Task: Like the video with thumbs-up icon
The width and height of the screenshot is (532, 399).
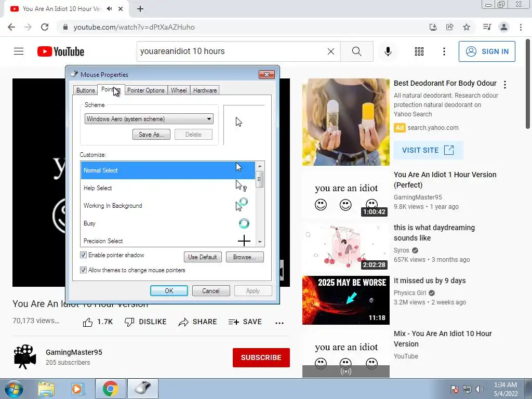Action: [x=87, y=322]
